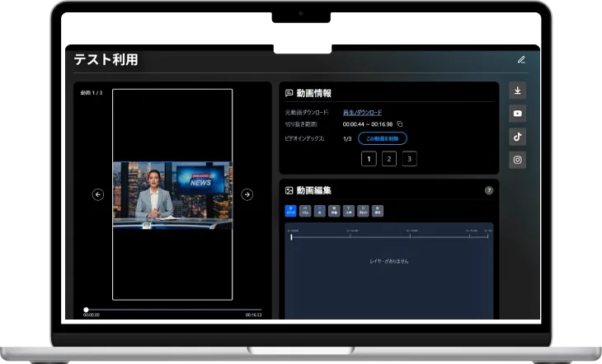Share the video to TikTok
This screenshot has height=364, width=602.
click(x=518, y=137)
